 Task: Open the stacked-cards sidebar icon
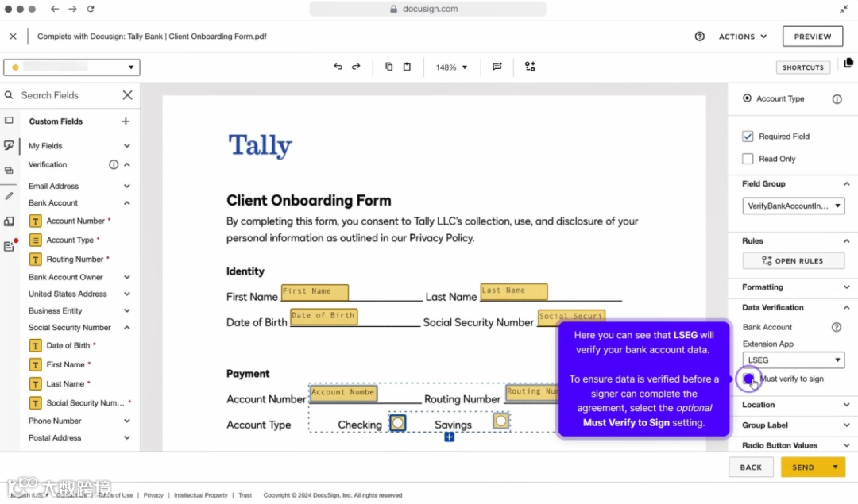coord(9,171)
